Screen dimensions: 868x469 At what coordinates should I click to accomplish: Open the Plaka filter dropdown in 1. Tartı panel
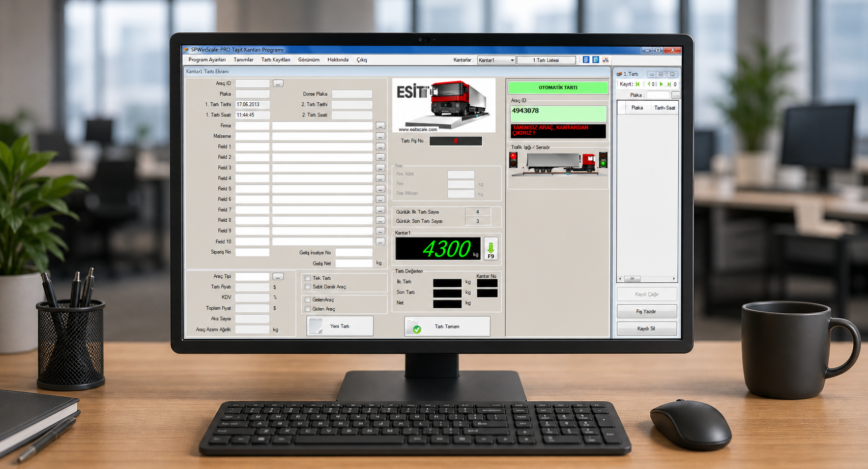point(675,95)
